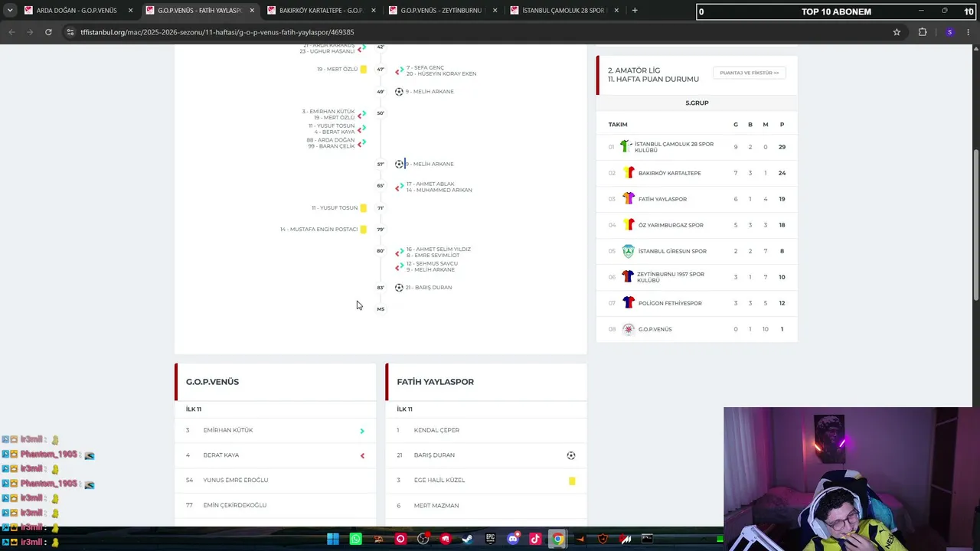Bookmark this page with the star icon
The height and width of the screenshot is (551, 980).
coord(897,32)
